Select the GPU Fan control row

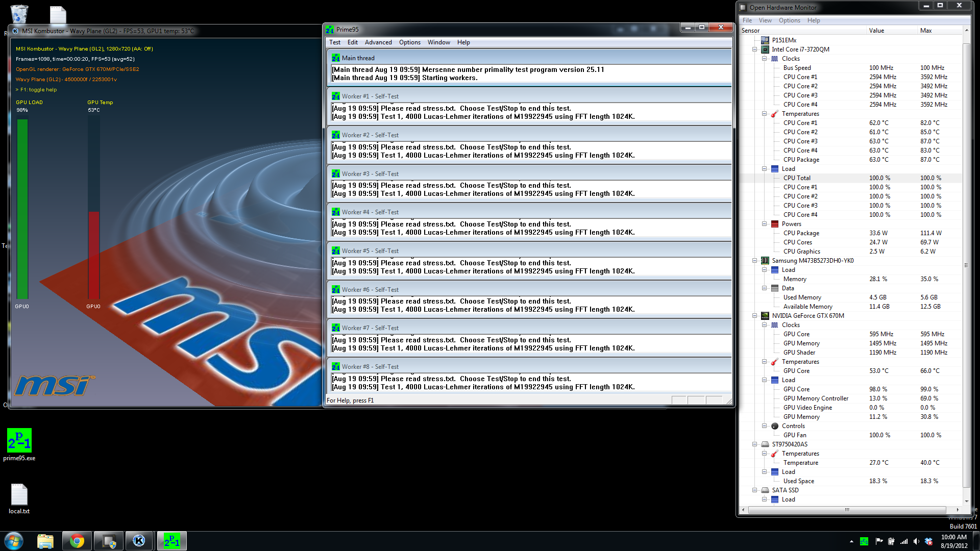[851, 435]
